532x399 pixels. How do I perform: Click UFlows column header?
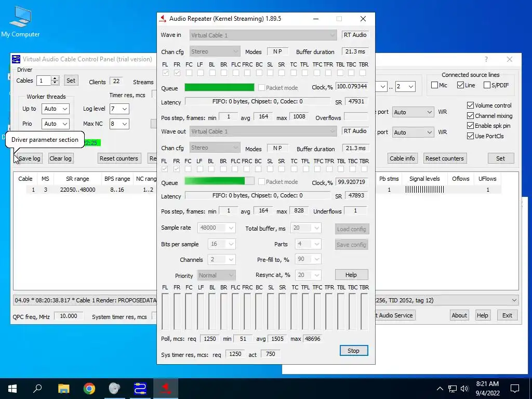[487, 179]
